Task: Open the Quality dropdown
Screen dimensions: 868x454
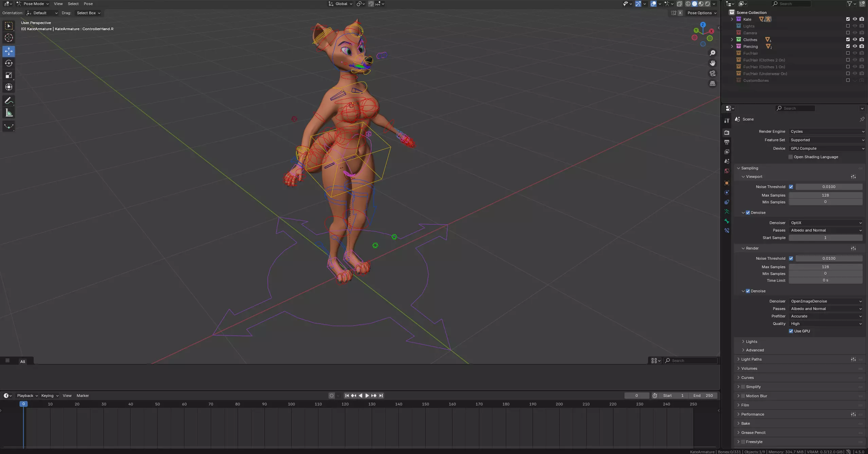Action: click(x=826, y=324)
